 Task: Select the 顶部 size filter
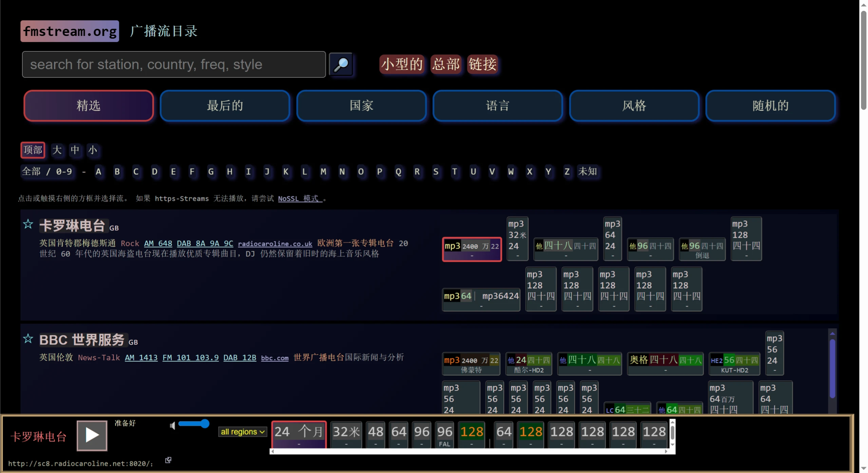[x=33, y=150]
